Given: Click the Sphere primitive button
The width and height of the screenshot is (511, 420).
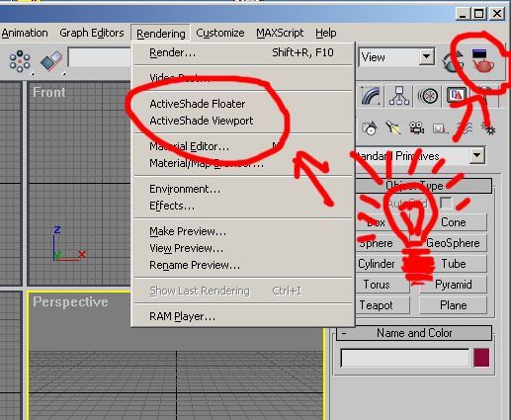Looking at the screenshot, I should [x=383, y=243].
